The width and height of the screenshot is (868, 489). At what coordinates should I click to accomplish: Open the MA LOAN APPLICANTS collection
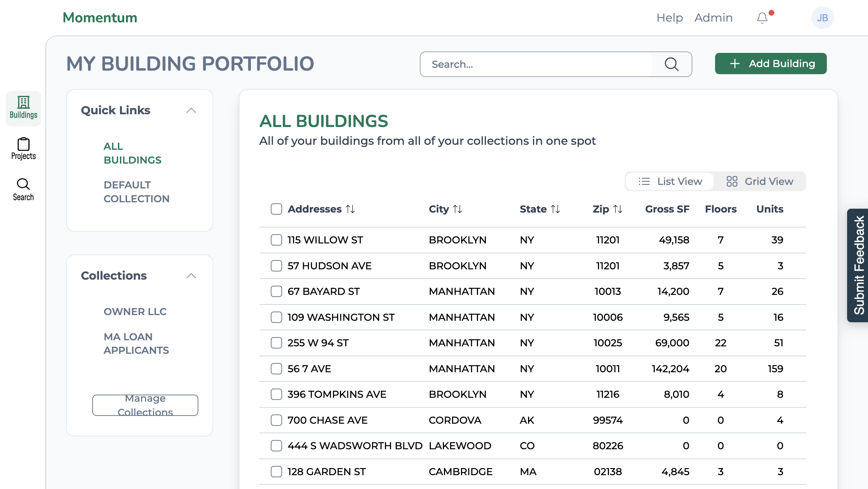click(136, 343)
